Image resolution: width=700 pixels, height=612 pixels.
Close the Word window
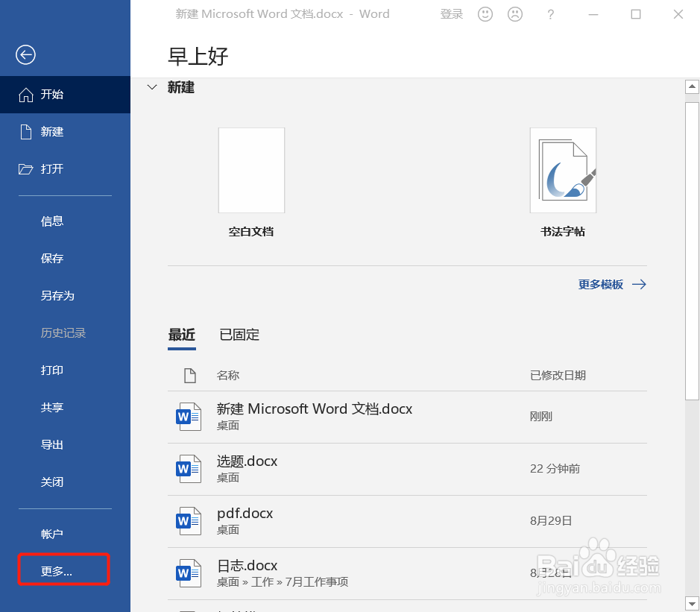point(678,15)
